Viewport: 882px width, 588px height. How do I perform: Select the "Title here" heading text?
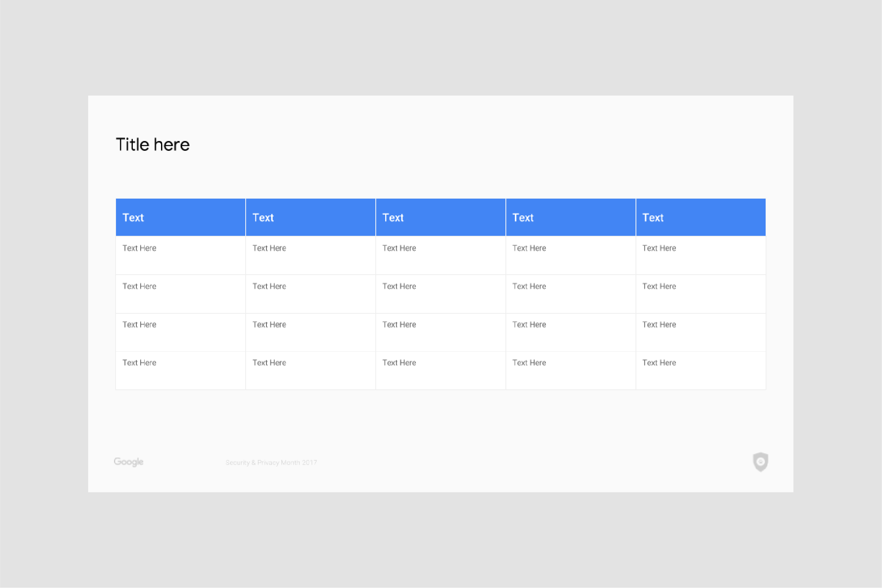coord(153,145)
